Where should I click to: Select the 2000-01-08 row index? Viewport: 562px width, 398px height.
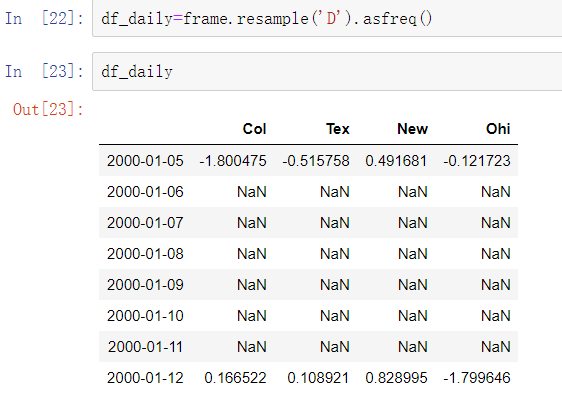point(145,254)
